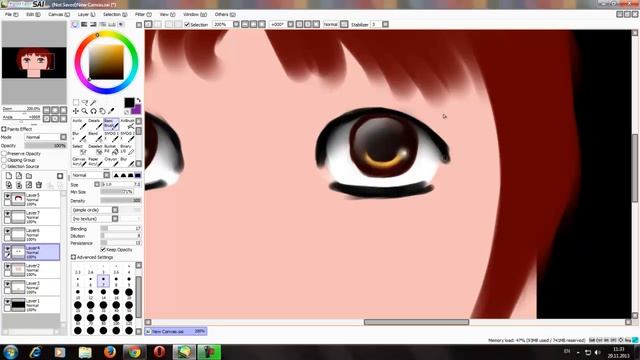This screenshot has height=360, width=640.
Task: Expand the Advanced Settings section
Action: 73,257
